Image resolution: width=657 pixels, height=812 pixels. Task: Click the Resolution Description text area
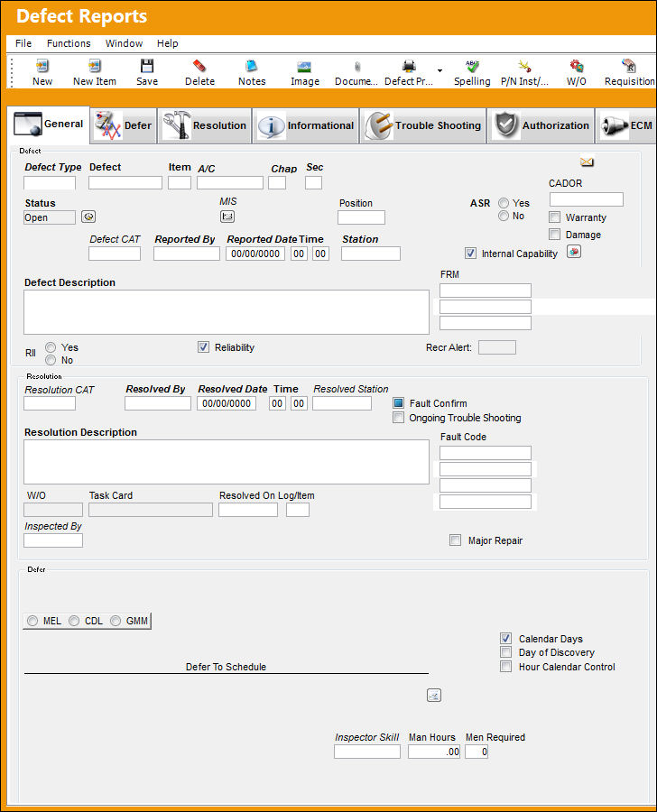(226, 462)
